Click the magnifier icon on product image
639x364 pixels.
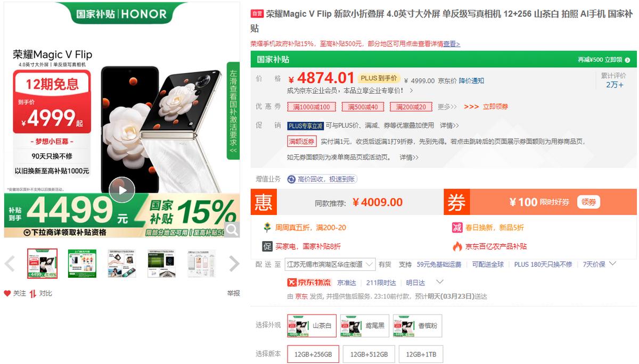coord(232,230)
